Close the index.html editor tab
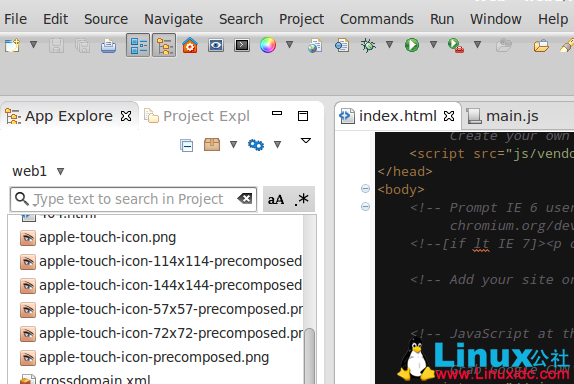This screenshot has width=574, height=384. [x=449, y=116]
